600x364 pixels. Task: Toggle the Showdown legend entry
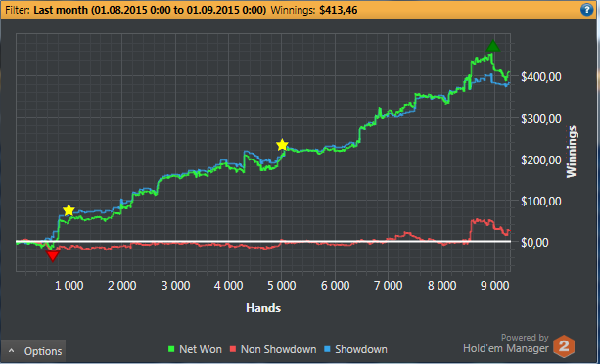pos(356,349)
